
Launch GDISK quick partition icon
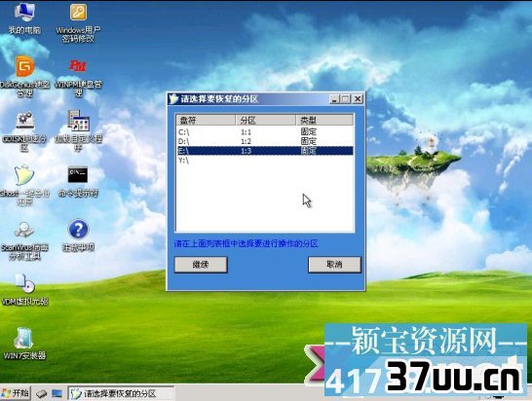[x=24, y=131]
